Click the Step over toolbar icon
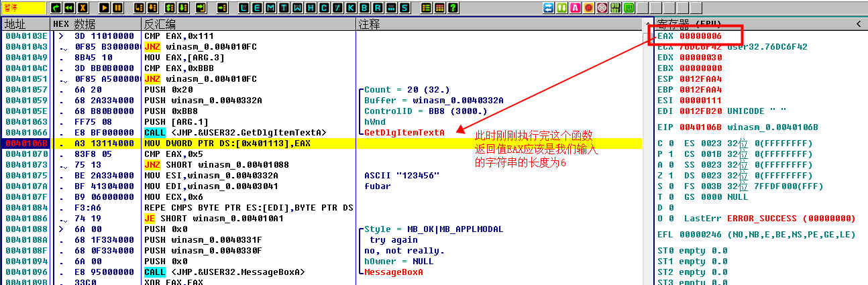 tap(152, 8)
